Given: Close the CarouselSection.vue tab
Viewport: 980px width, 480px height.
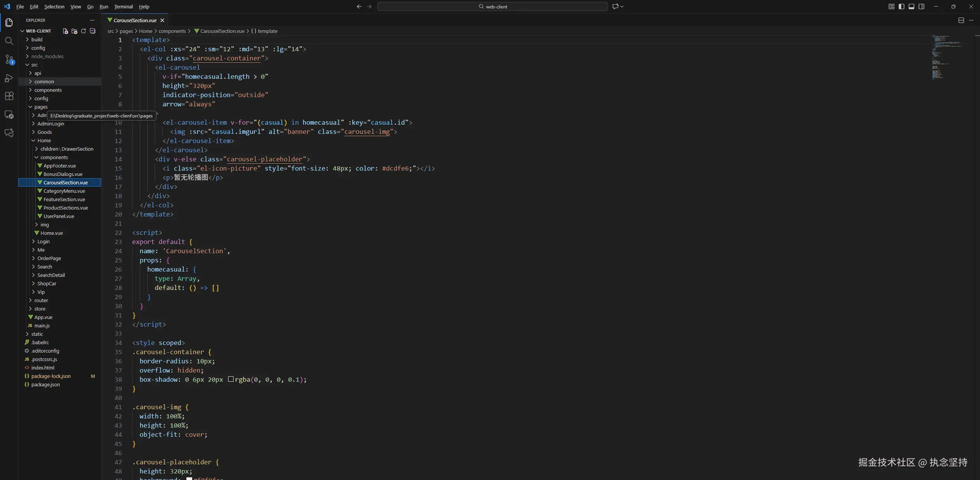Looking at the screenshot, I should coord(162,20).
